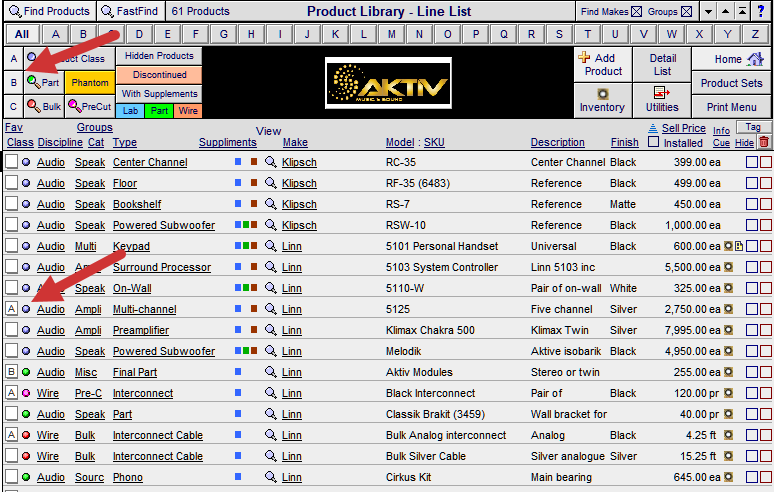Click With Supplements button
This screenshot has height=492, width=774.
click(x=159, y=93)
